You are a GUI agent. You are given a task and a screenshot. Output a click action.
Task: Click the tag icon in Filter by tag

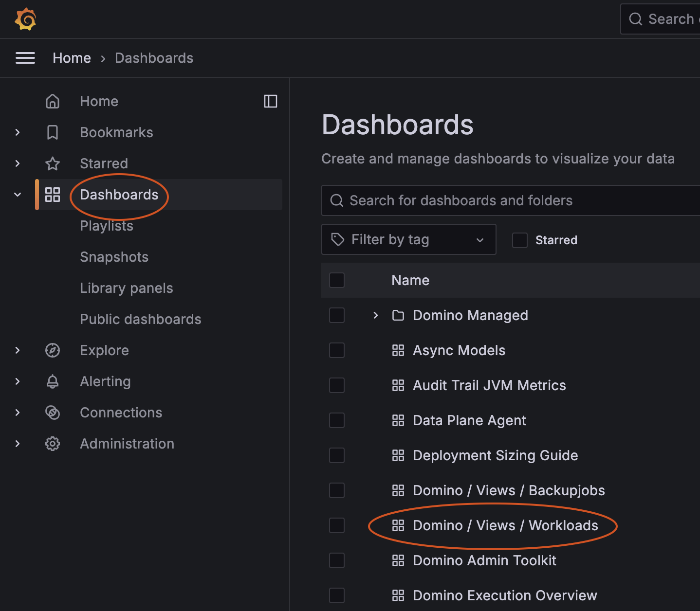[338, 239]
